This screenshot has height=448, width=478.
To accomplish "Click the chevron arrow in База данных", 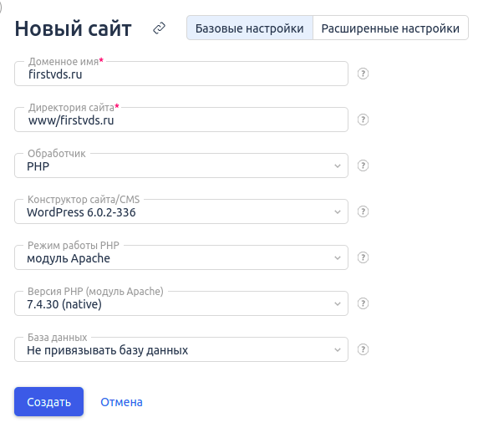I will [x=338, y=350].
